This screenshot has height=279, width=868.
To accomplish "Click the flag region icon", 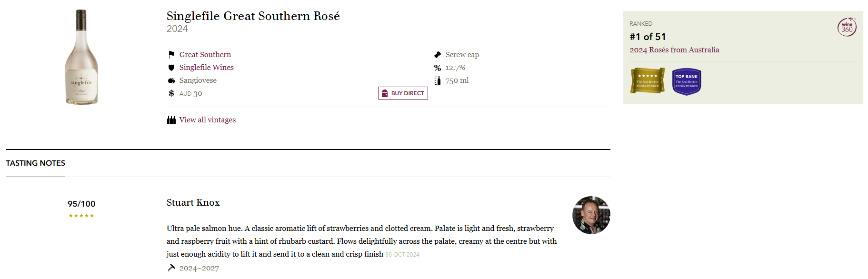I will (171, 55).
